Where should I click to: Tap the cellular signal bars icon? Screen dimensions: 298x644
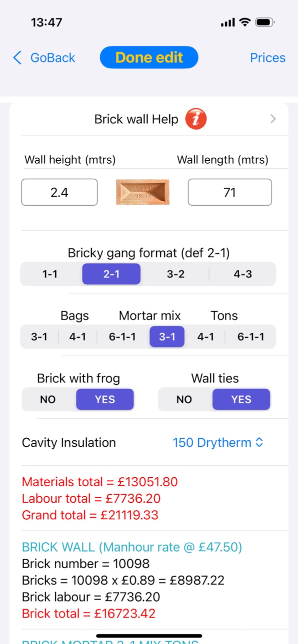coord(227,22)
